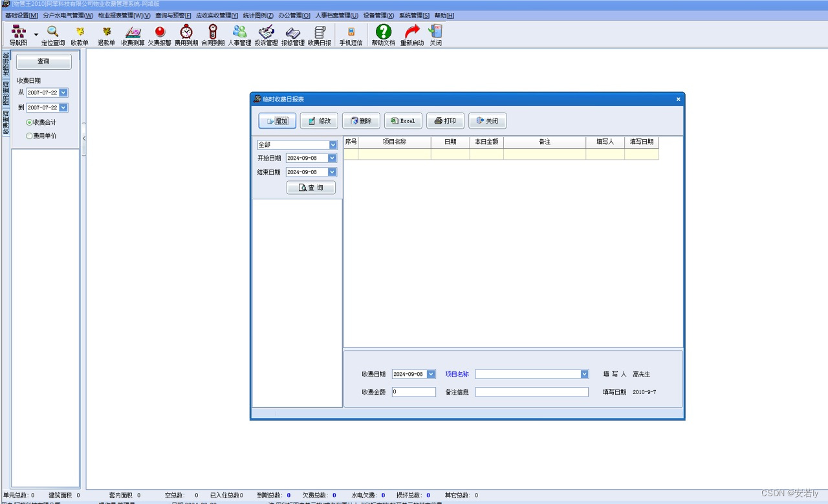This screenshot has height=504, width=828.
Task: Open 报修管理 repair management icon
Action: [x=292, y=35]
